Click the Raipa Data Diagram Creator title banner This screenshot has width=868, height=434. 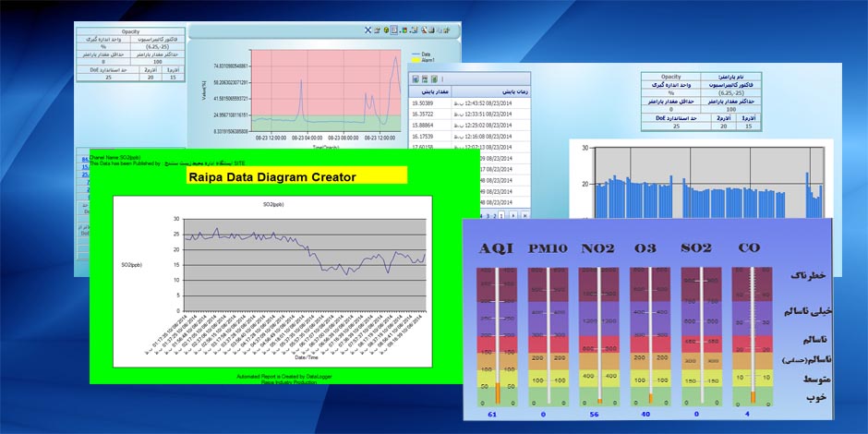(x=297, y=176)
